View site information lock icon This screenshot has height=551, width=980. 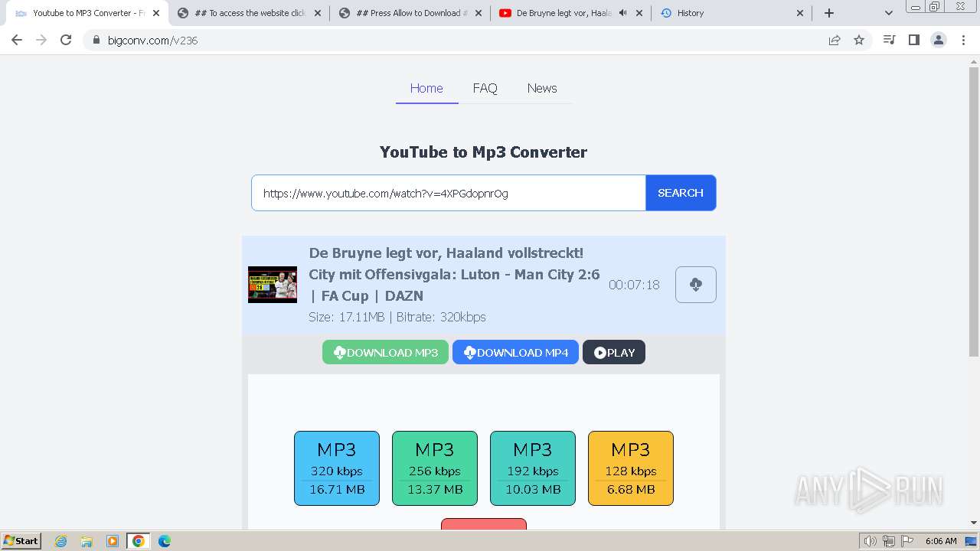coord(96,40)
